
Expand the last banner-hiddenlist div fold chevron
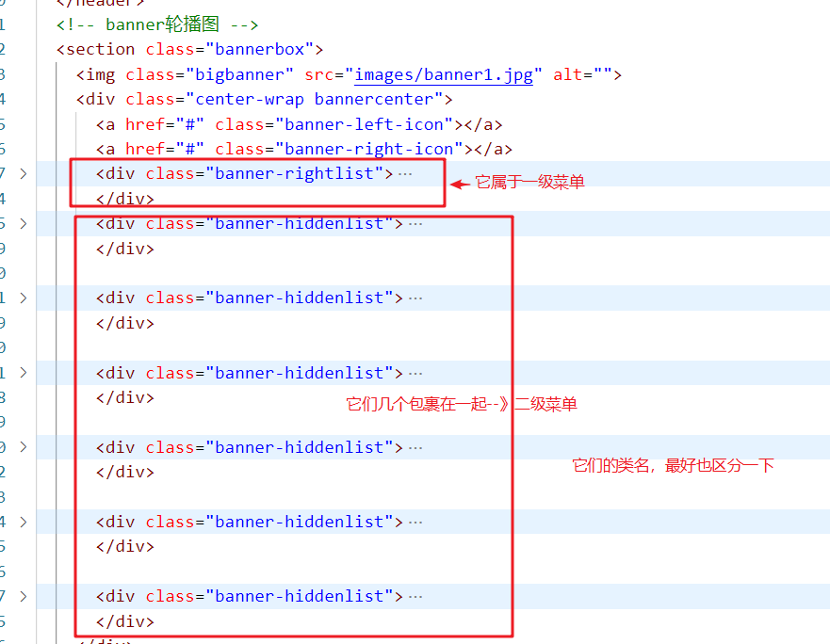[24, 596]
